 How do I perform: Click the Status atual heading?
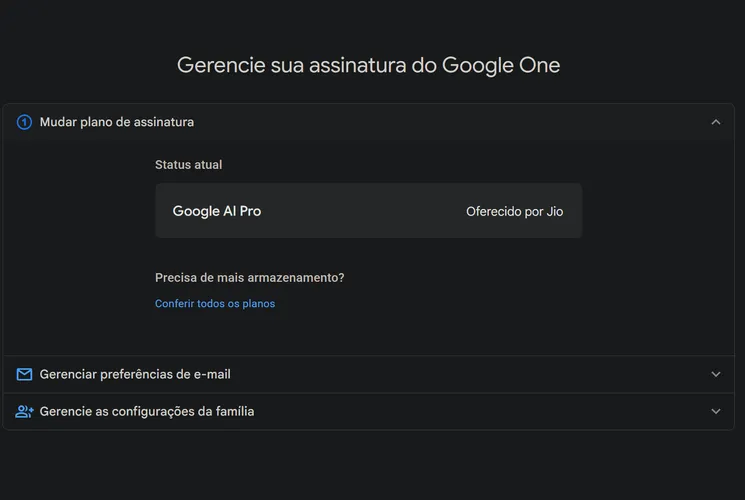click(189, 165)
